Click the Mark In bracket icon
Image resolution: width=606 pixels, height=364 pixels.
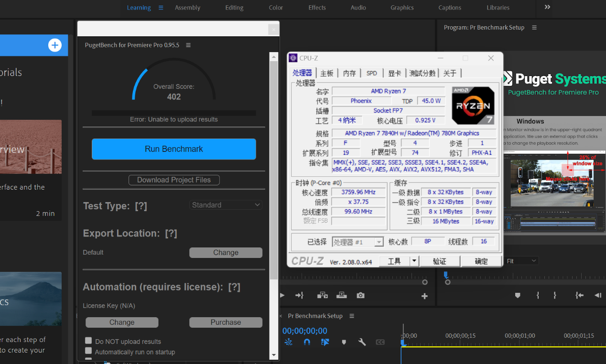coord(538,296)
